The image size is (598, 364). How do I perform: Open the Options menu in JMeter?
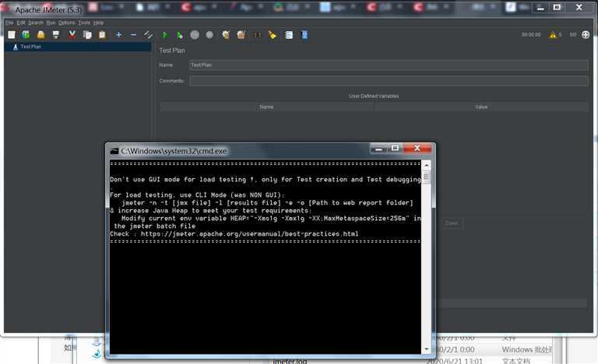pos(67,23)
